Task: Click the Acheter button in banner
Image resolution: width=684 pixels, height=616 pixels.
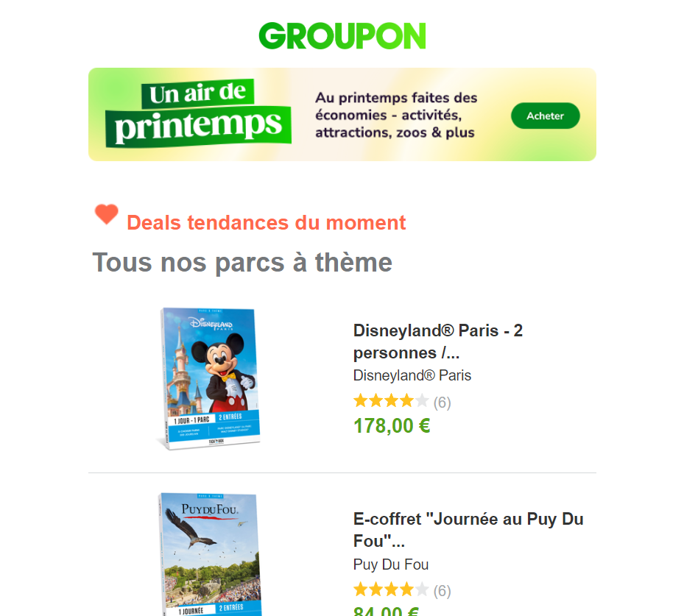Action: point(546,116)
